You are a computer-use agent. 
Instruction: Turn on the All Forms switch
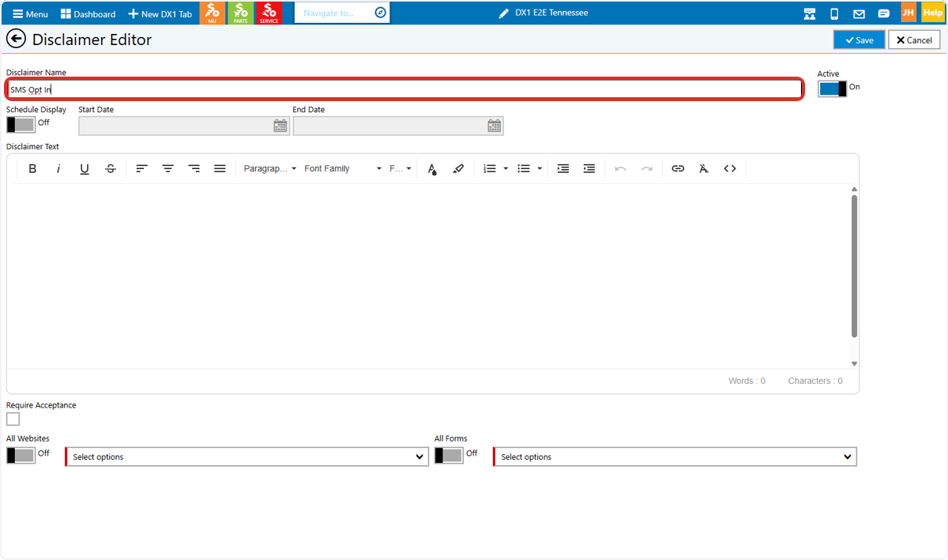pos(449,455)
